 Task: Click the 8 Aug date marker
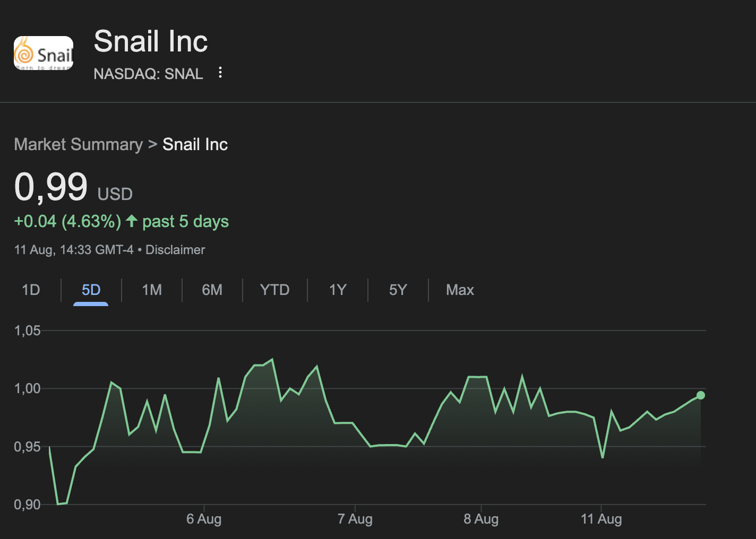tap(481, 519)
